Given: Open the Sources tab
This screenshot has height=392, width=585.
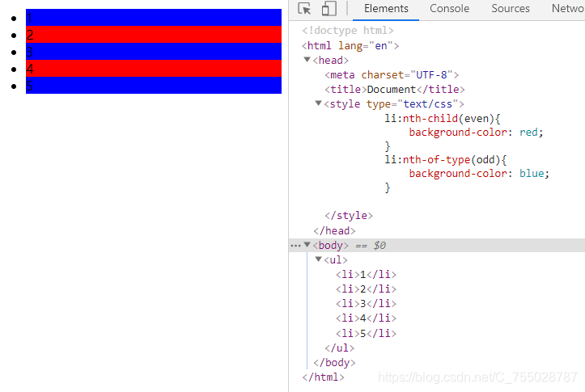Looking at the screenshot, I should [x=510, y=9].
